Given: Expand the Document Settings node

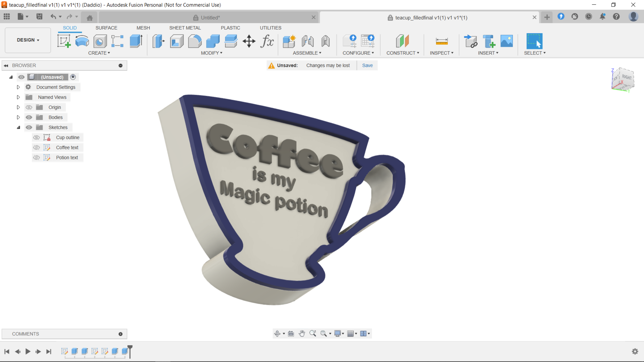Looking at the screenshot, I should click(18, 87).
